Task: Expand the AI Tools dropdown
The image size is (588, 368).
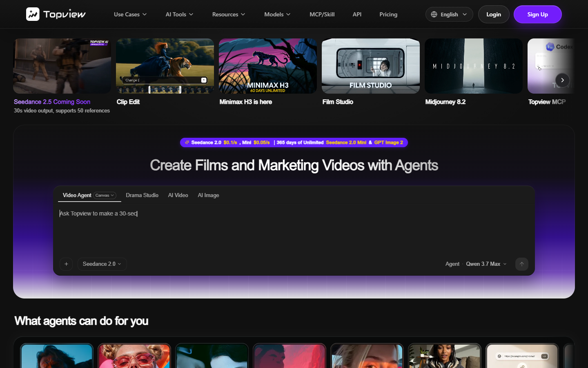Action: (x=179, y=14)
